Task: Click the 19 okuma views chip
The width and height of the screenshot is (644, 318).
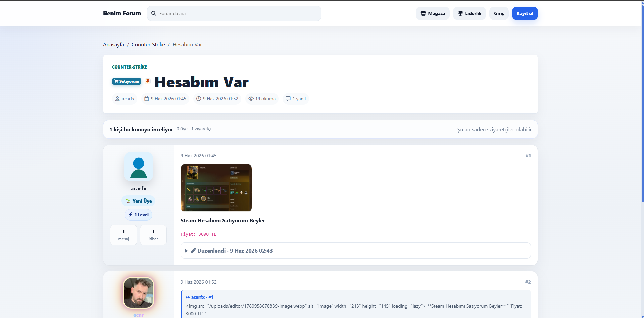Action: [x=262, y=99]
